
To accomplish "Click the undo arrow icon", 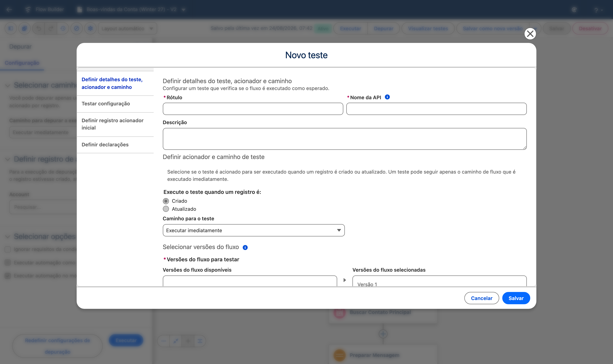I will pos(39,29).
